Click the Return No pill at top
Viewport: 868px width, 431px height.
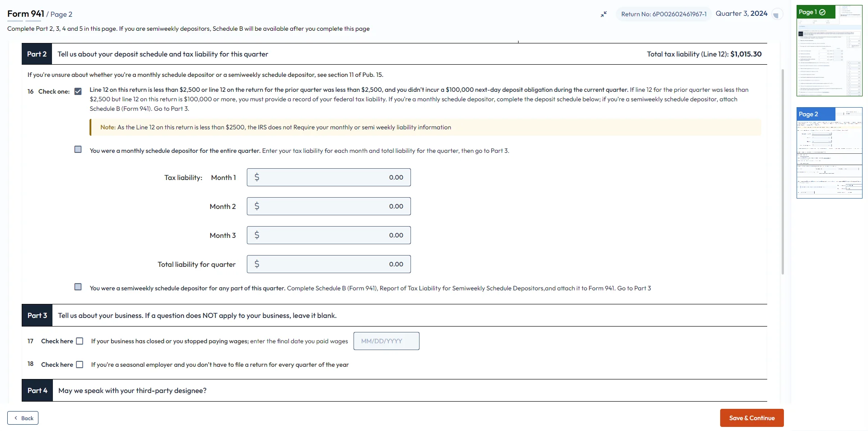click(663, 14)
